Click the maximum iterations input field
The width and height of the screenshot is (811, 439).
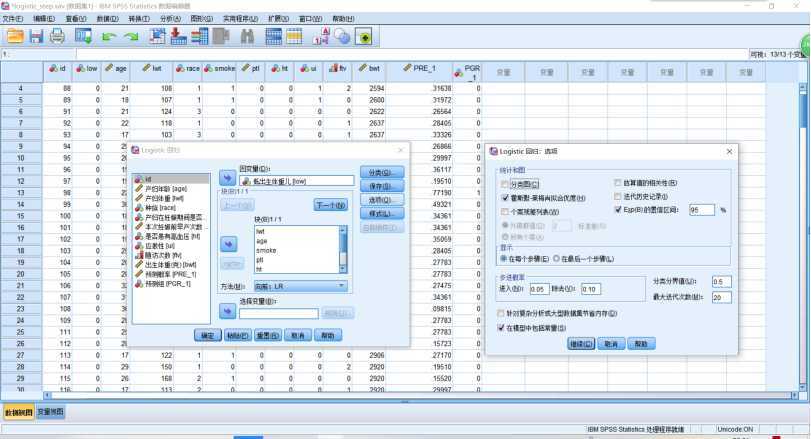(x=722, y=297)
